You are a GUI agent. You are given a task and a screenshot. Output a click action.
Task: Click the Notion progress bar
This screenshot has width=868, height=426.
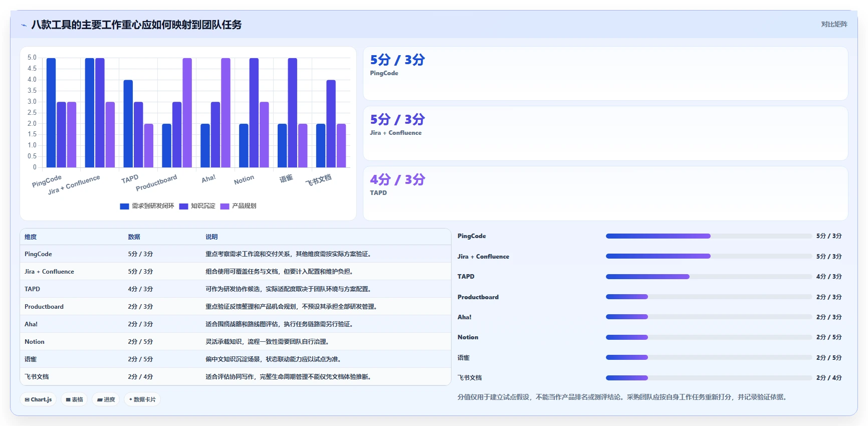coord(709,337)
